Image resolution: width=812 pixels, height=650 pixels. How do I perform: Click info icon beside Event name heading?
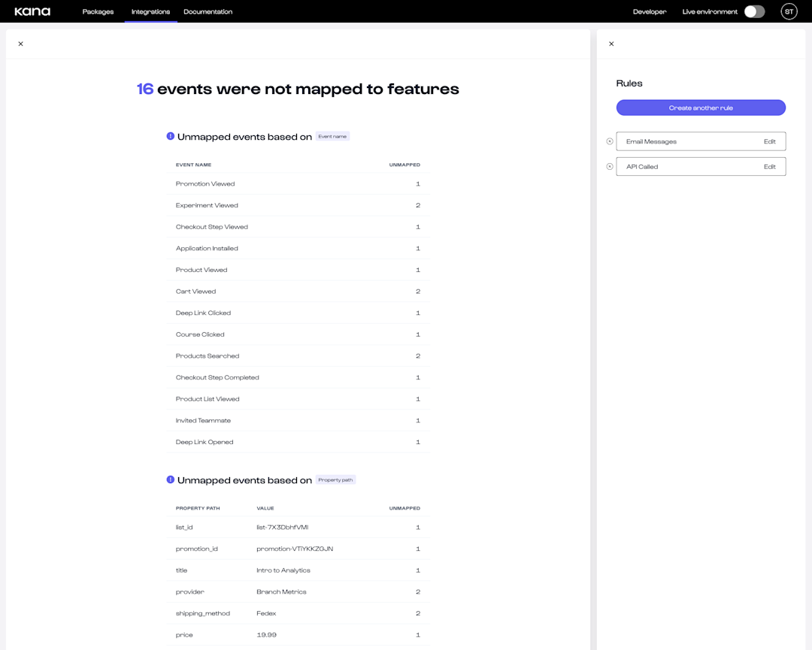pyautogui.click(x=171, y=136)
